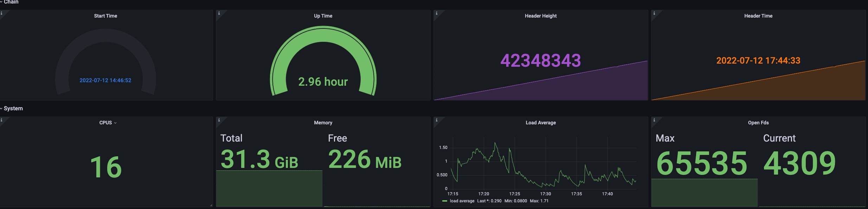The image size is (868, 209).
Task: Click 17:20 tick on Load Average axis
Action: click(484, 194)
